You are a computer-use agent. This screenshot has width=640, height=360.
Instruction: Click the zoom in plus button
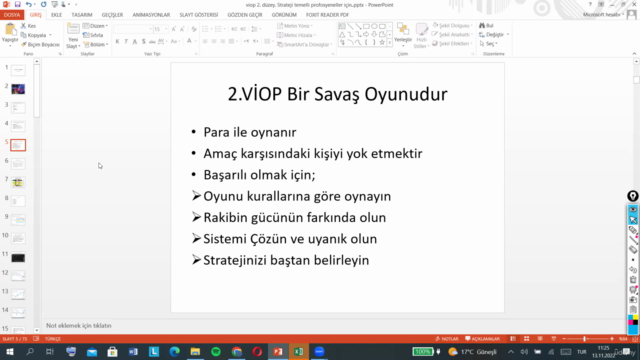[612, 339]
